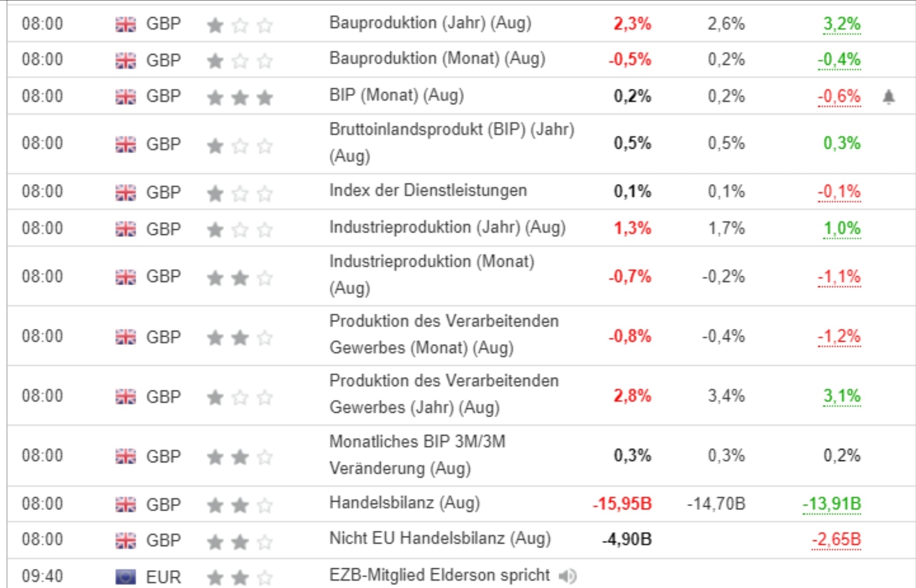Image resolution: width=916 pixels, height=588 pixels.
Task: Open Bruttoinlandsprodukt (BIP) (Jahr) event details
Action: coord(451,142)
